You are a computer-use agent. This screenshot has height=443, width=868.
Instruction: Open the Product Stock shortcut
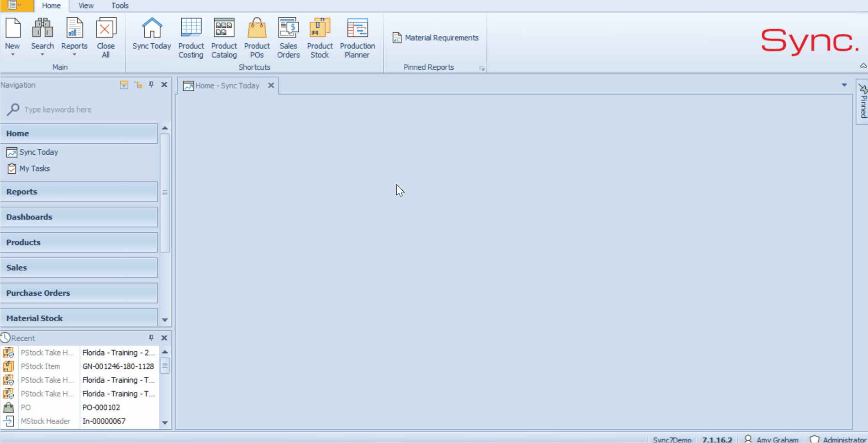[320, 38]
